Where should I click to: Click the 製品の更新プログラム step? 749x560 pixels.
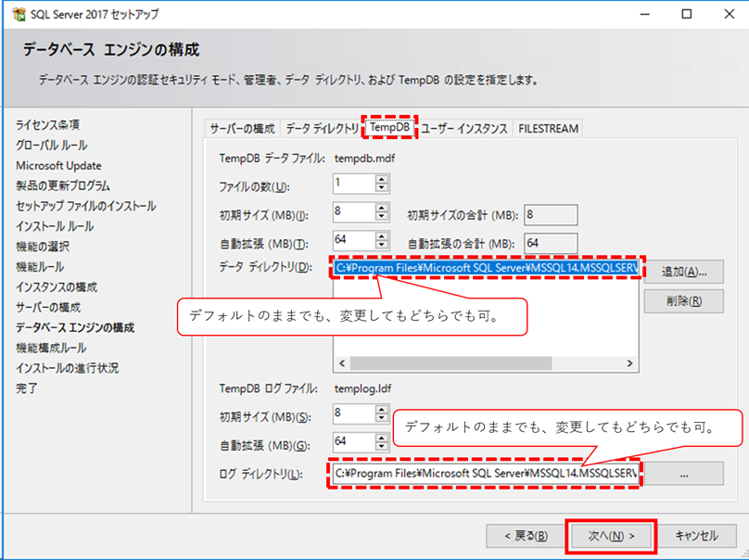click(63, 185)
